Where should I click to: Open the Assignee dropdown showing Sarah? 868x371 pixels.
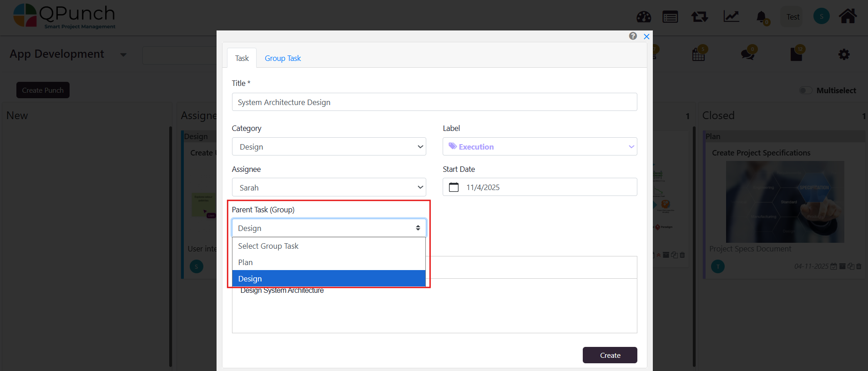pos(328,187)
